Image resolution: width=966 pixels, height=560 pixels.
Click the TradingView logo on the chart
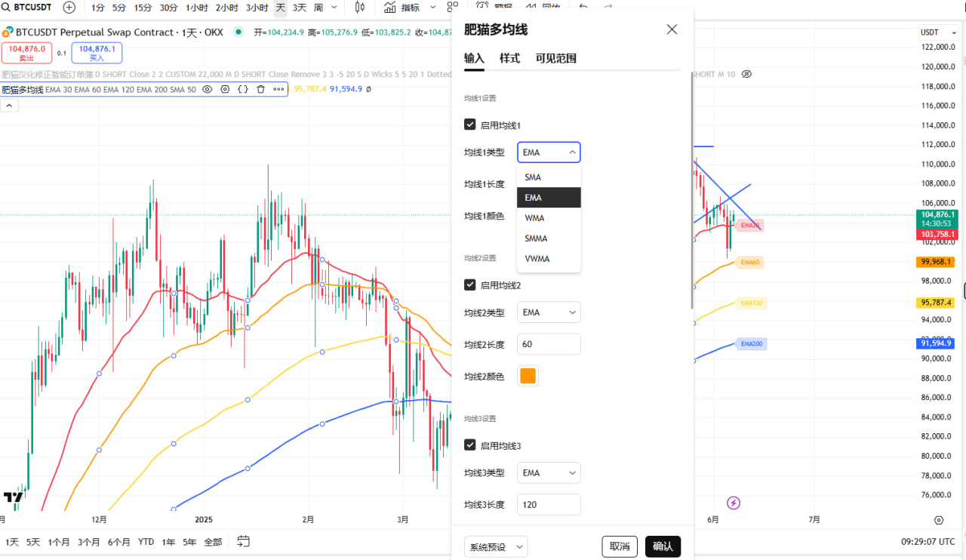click(13, 497)
